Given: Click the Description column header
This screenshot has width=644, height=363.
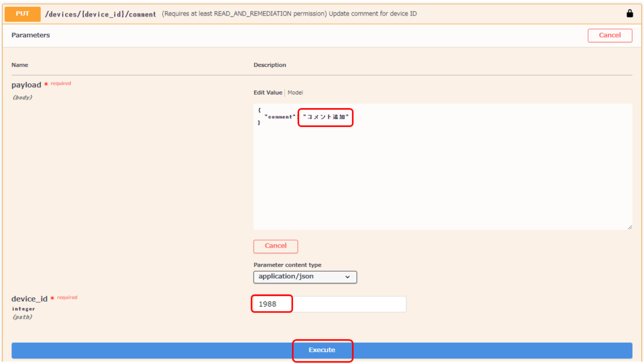Looking at the screenshot, I should pos(269,65).
